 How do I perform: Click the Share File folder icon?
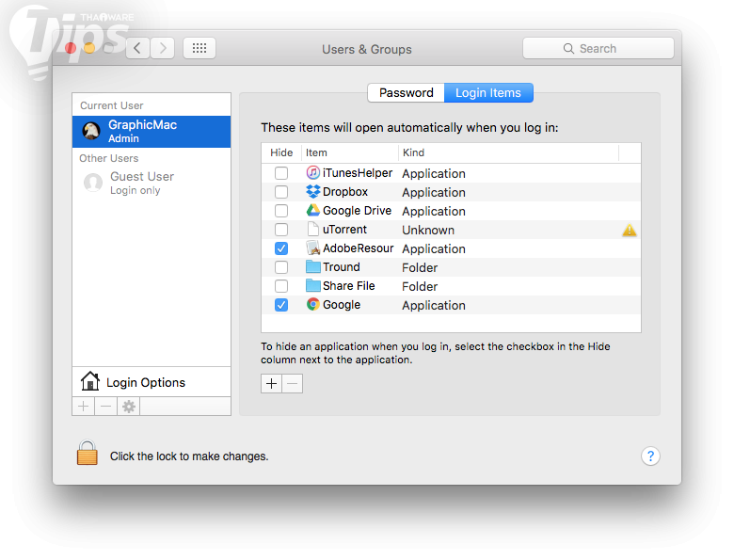click(x=312, y=285)
